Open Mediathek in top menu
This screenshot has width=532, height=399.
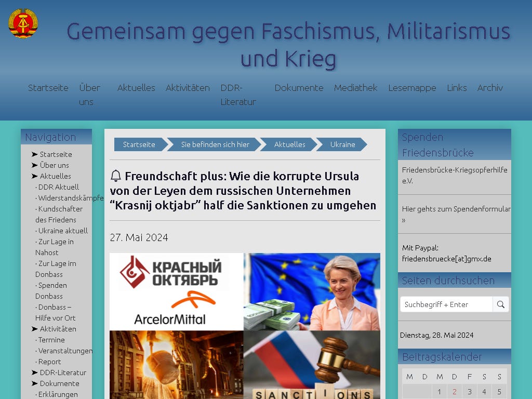point(355,88)
